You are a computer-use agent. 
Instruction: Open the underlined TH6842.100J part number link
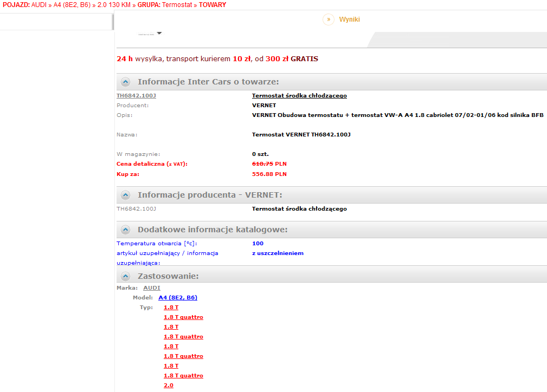tap(136, 95)
